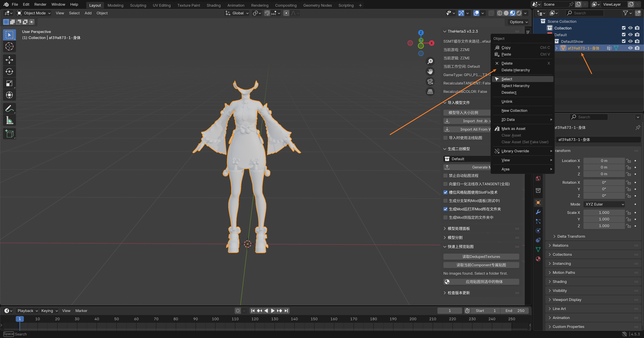Expand the Relations panel
644x338 pixels.
pos(560,245)
